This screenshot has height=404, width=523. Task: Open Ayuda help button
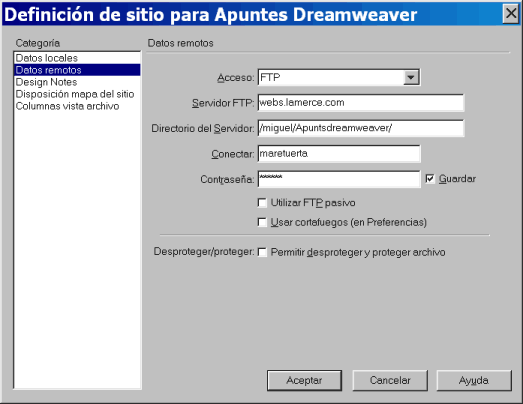pos(474,380)
